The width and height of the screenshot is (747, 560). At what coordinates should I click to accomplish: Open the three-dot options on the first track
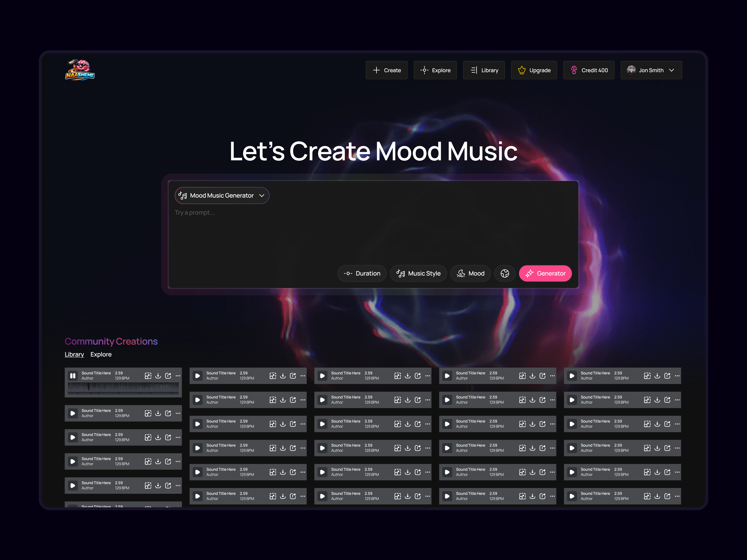[x=178, y=376]
